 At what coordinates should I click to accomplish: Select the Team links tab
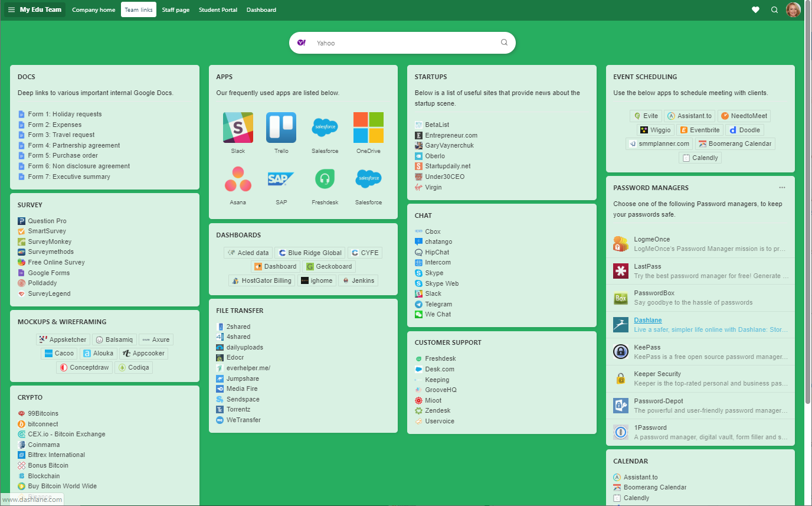point(139,9)
